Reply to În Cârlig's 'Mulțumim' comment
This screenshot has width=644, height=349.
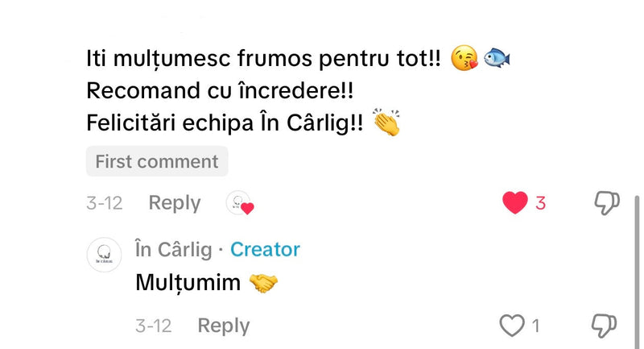click(x=224, y=326)
